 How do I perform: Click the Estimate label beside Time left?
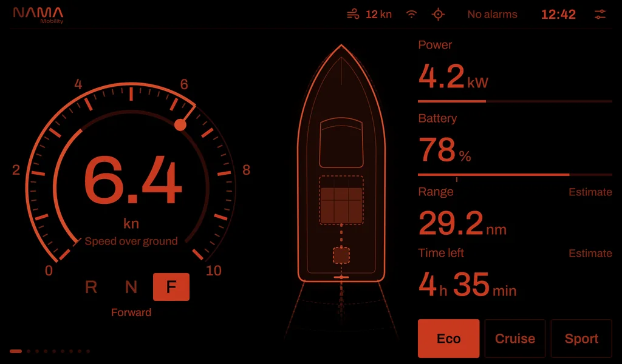pos(590,254)
